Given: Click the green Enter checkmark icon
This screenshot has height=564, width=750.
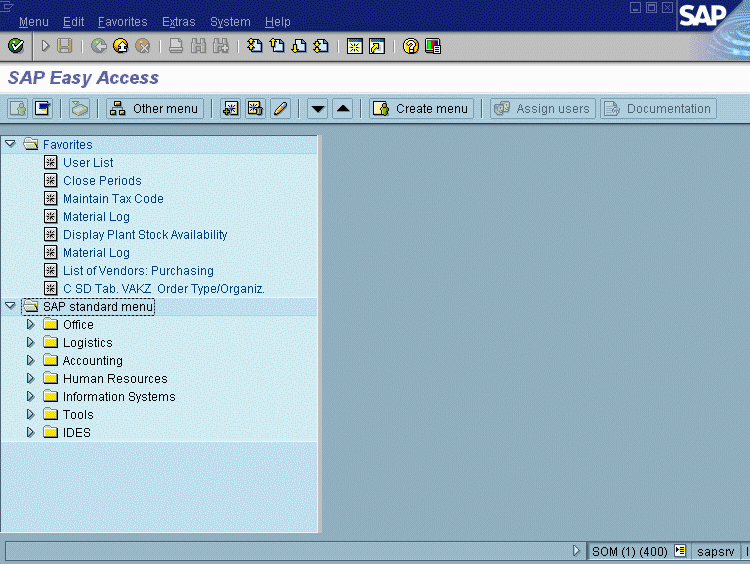Looking at the screenshot, I should (16, 46).
